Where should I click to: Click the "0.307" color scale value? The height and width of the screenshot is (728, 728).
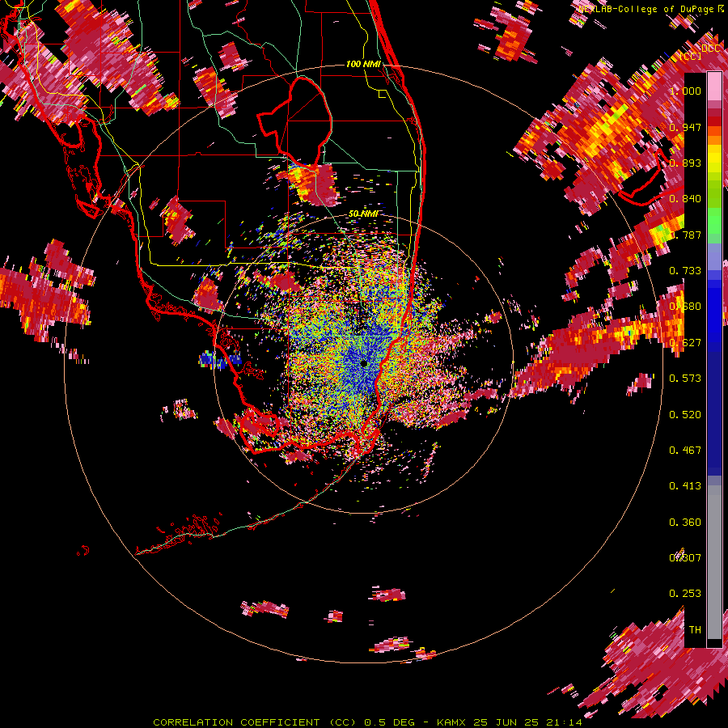[685, 557]
